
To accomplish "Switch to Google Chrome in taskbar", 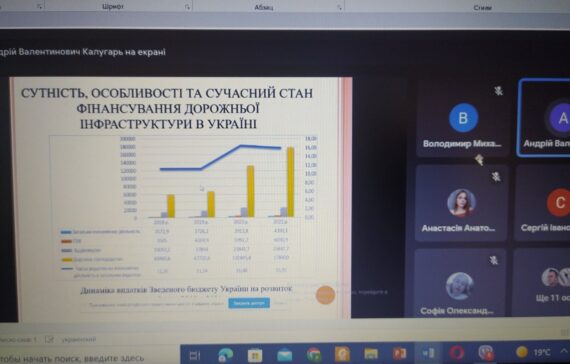I will pos(313,355).
